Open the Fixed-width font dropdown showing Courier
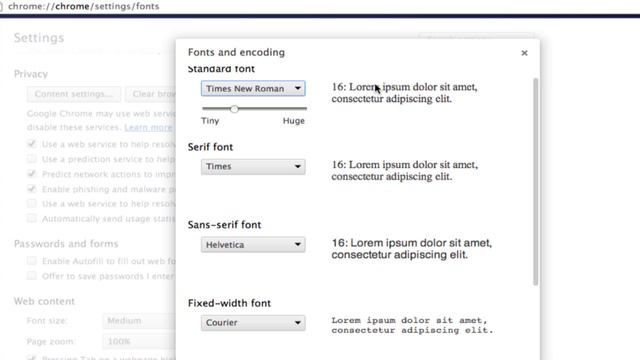The width and height of the screenshot is (640, 360). click(253, 322)
